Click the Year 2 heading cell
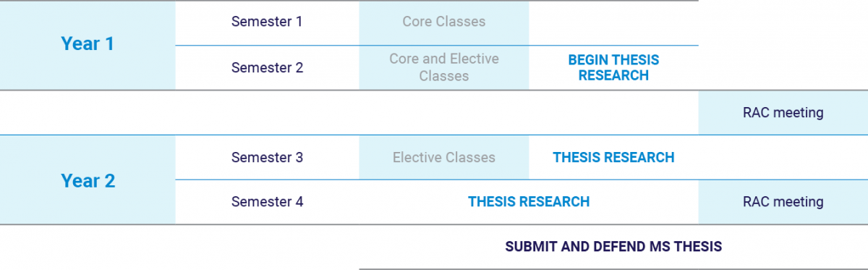Viewport: 868px width, 270px height. point(88,180)
